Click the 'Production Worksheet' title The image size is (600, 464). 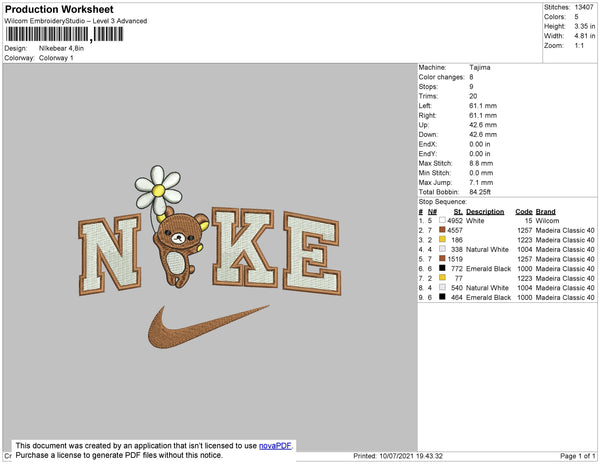59,10
